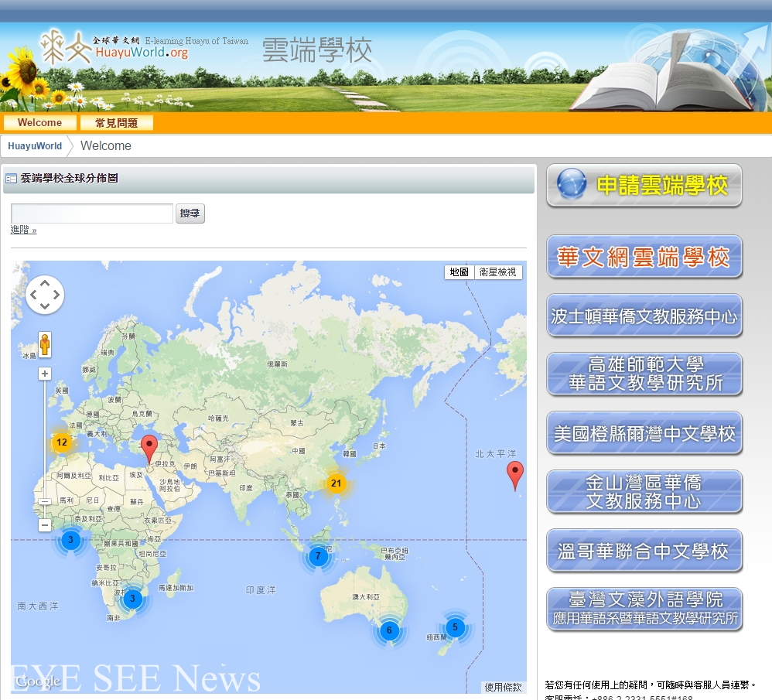Open the Welcome menu tab
Image resolution: width=772 pixels, height=700 pixels.
pyautogui.click(x=40, y=122)
